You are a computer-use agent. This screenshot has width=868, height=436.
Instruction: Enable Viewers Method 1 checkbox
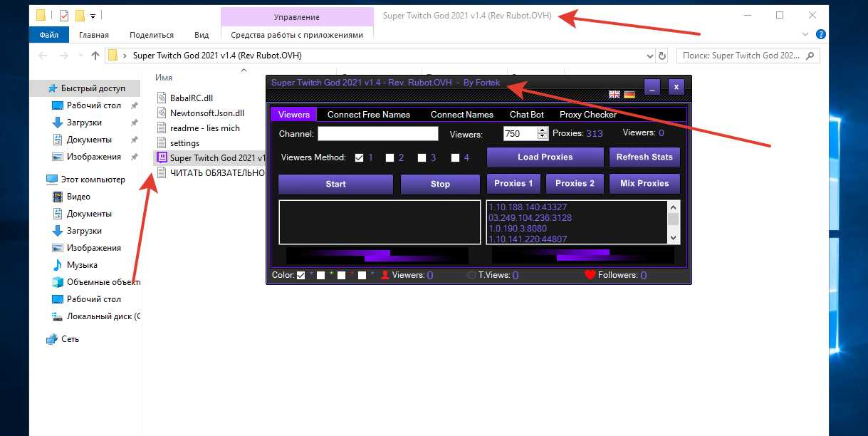360,158
